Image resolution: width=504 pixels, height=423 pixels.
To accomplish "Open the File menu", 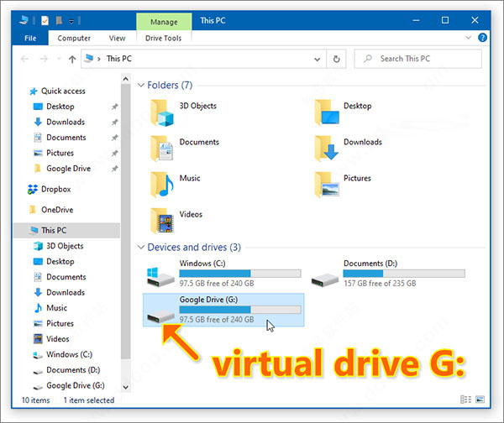I will click(x=30, y=39).
